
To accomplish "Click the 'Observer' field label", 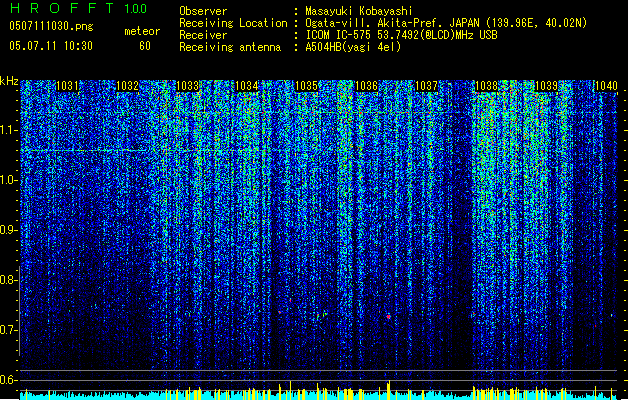I will point(203,11).
